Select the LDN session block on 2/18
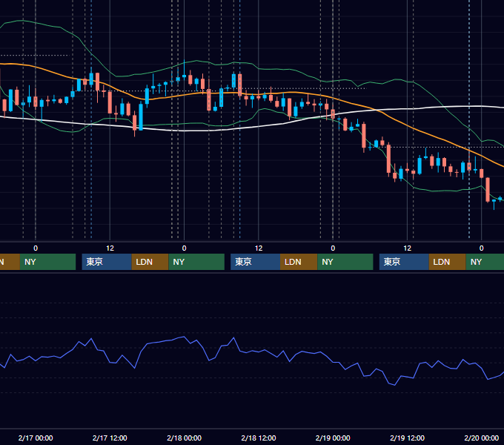The image size is (504, 445). (x=299, y=262)
